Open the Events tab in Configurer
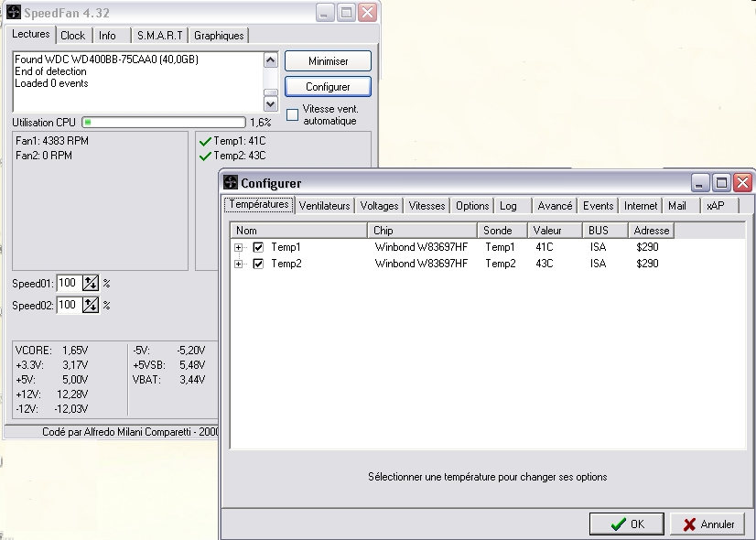756x540 pixels. [599, 206]
